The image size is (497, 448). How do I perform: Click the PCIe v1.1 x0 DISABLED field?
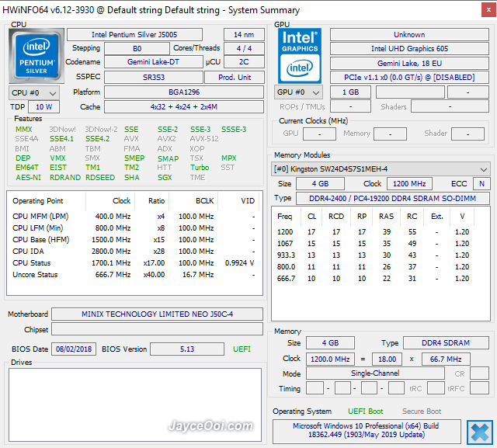[409, 78]
